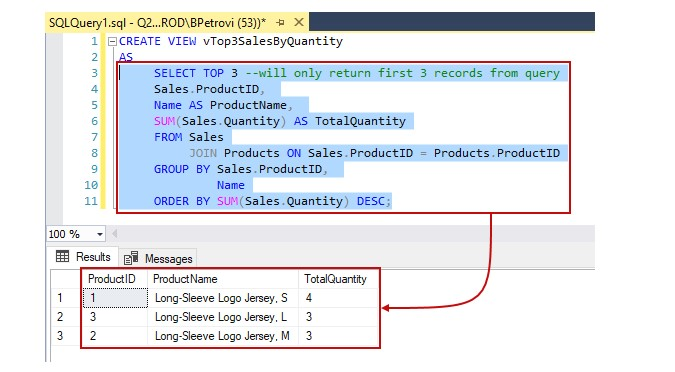Screen dimensions: 675x372
Task: Switch to the Messages tab
Action: [x=158, y=258]
